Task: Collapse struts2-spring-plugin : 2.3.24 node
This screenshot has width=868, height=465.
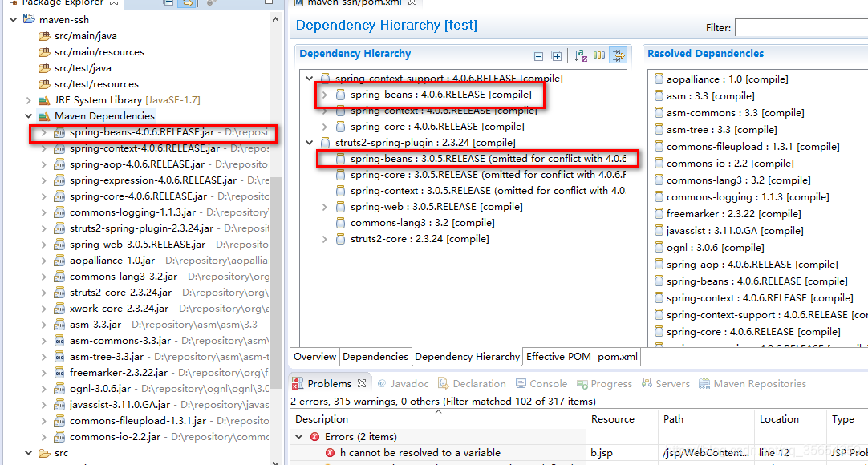Action: coord(310,143)
